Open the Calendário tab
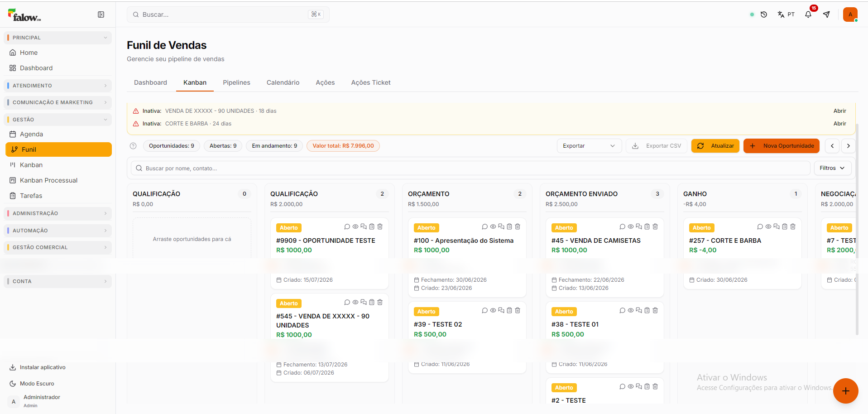The height and width of the screenshot is (414, 868). 283,82
